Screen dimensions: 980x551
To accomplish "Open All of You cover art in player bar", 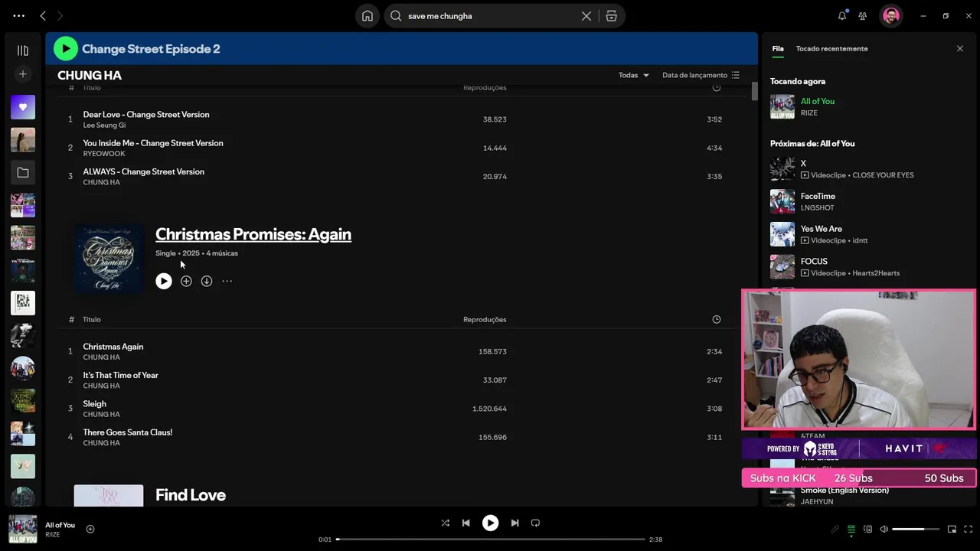I will click(x=22, y=529).
